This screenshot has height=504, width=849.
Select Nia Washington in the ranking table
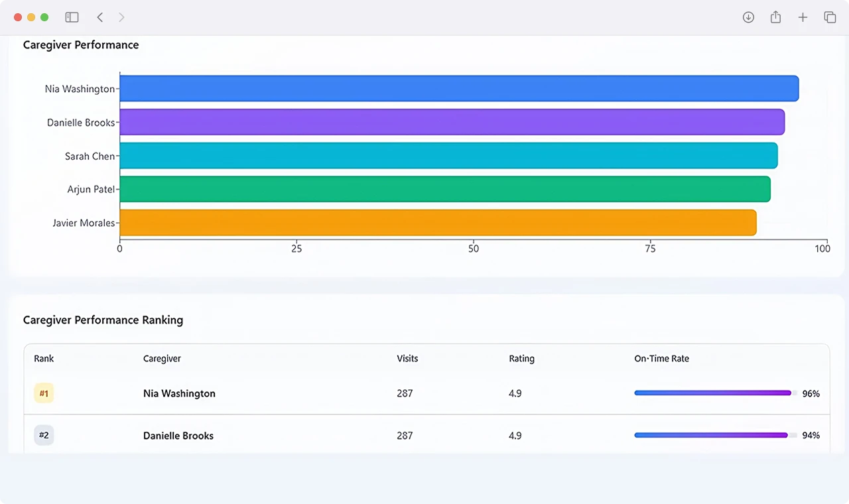coord(179,393)
